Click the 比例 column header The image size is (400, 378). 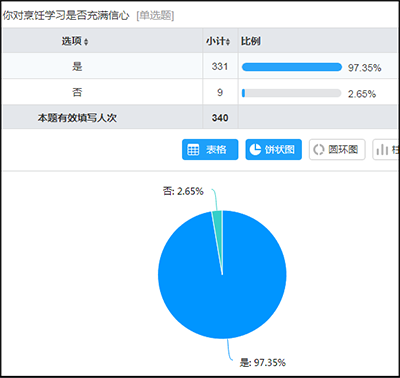[x=251, y=41]
